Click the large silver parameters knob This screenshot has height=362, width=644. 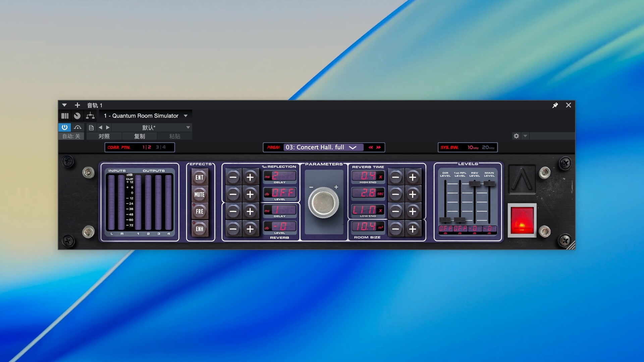pos(323,202)
